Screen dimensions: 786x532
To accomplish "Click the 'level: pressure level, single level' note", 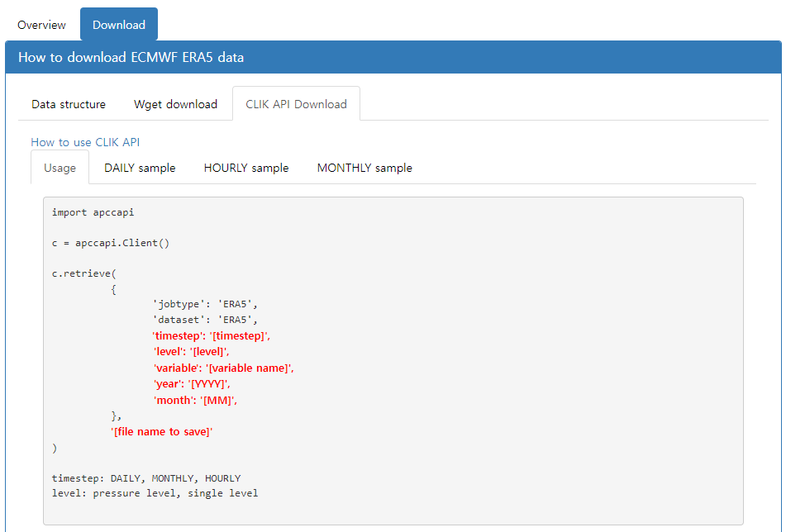I will [155, 493].
